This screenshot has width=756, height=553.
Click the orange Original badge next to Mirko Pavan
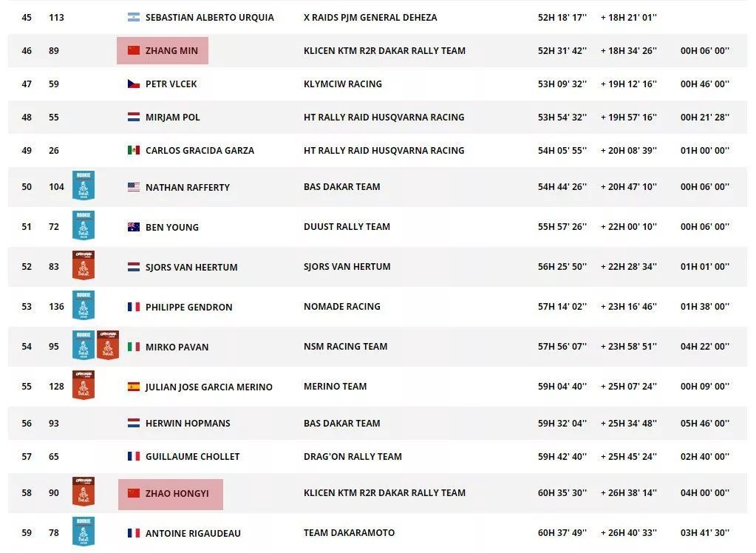tap(108, 345)
